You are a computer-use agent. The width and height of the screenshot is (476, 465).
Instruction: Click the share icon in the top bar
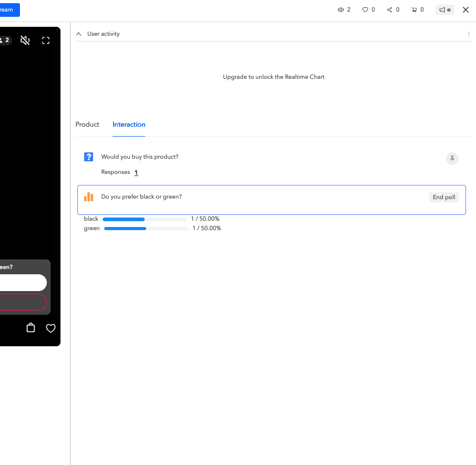click(390, 9)
